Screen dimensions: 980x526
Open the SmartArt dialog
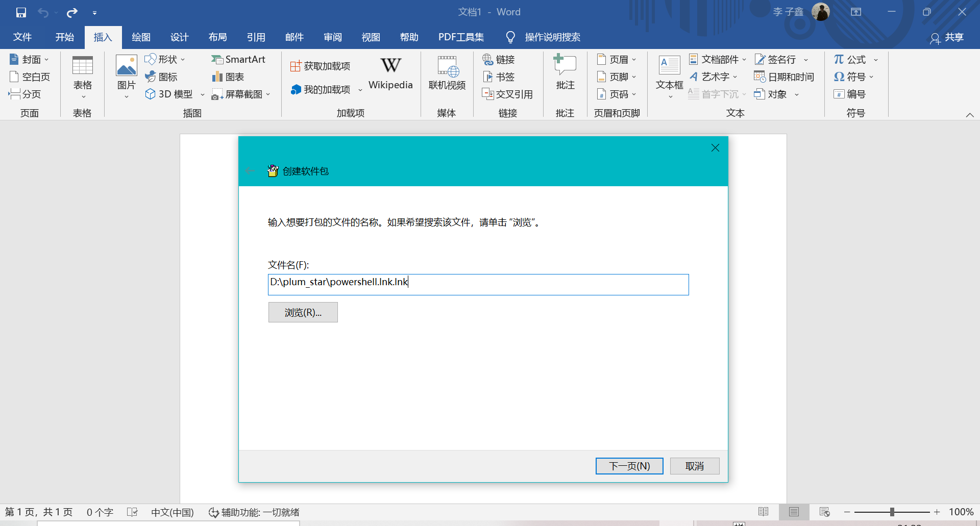(x=238, y=60)
